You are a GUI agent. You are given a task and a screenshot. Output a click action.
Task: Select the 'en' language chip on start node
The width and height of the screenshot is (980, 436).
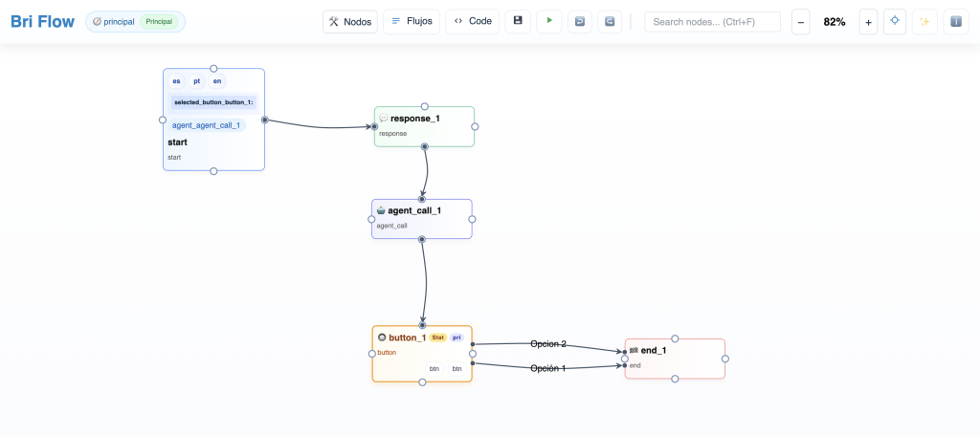pyautogui.click(x=217, y=81)
